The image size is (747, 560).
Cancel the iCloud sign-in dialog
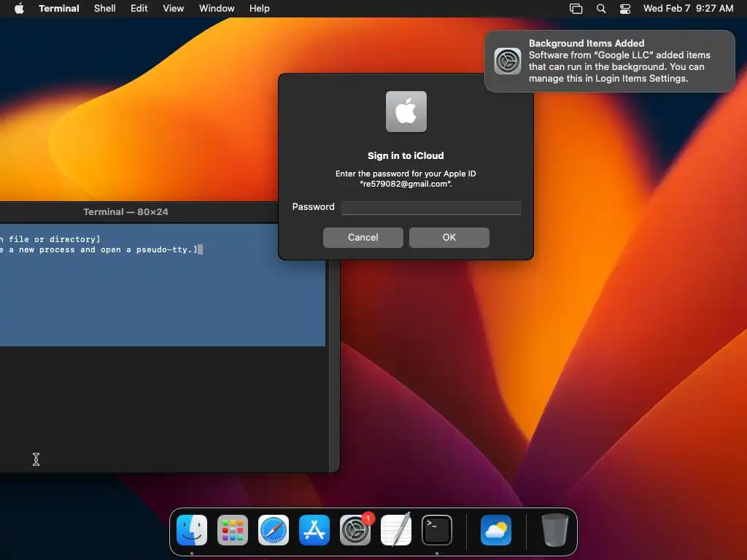(x=363, y=238)
